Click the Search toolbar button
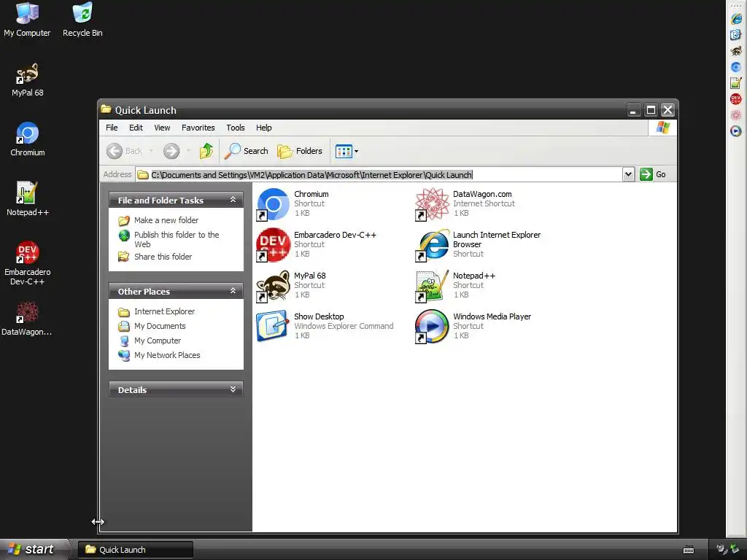The height and width of the screenshot is (560, 747). click(x=247, y=151)
